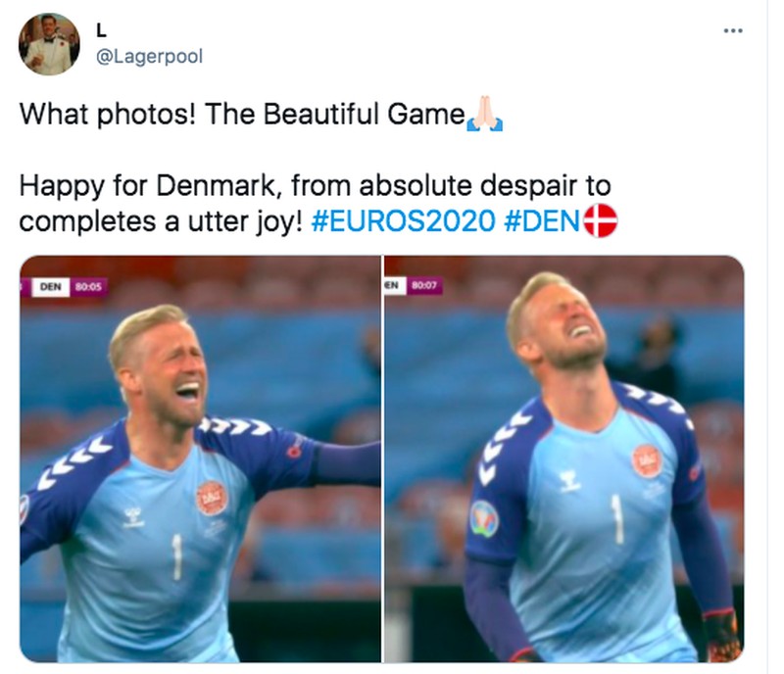The width and height of the screenshot is (784, 674).
Task: Open the tweet options menu (three dots)
Action: pyautogui.click(x=733, y=29)
